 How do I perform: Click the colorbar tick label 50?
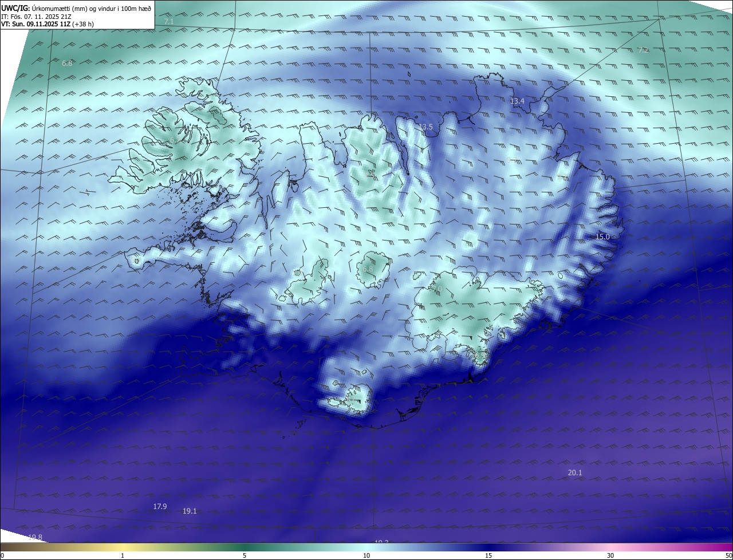728,555
